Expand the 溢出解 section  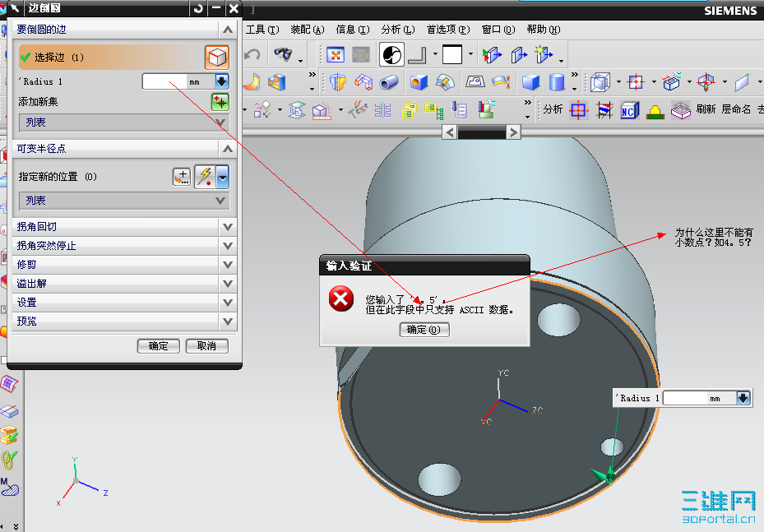point(228,284)
